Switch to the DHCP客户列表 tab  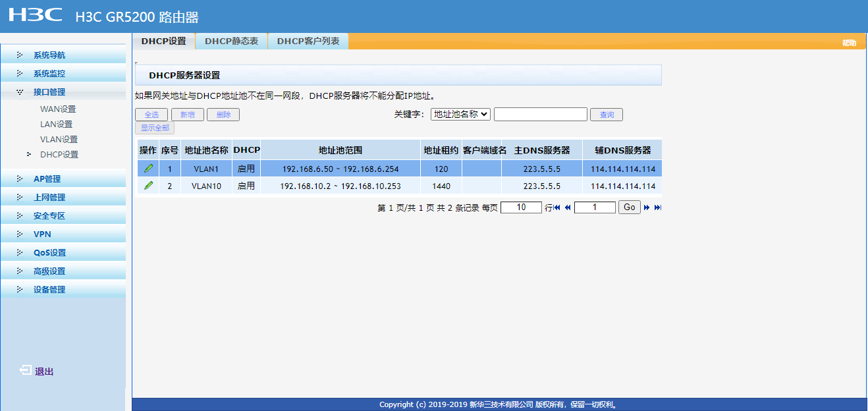click(x=308, y=41)
